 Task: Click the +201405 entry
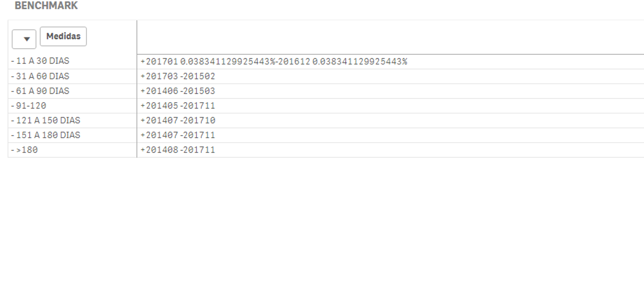[x=159, y=106]
